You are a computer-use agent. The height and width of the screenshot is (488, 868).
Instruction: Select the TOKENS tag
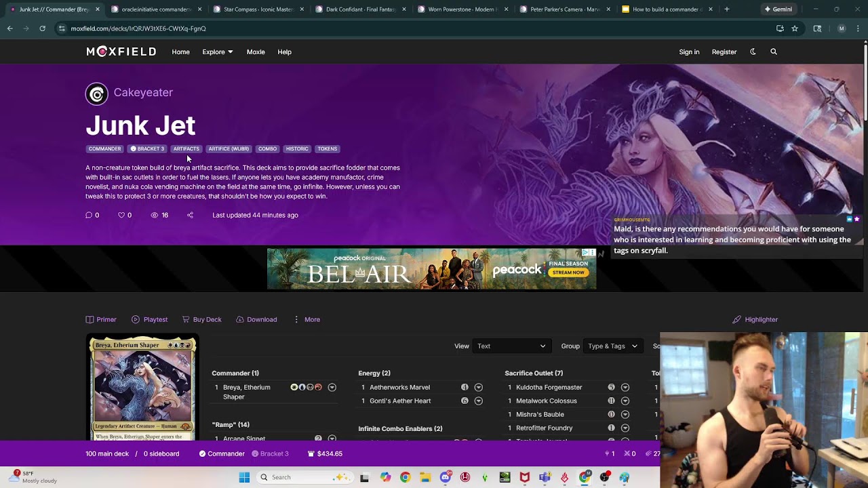point(328,148)
